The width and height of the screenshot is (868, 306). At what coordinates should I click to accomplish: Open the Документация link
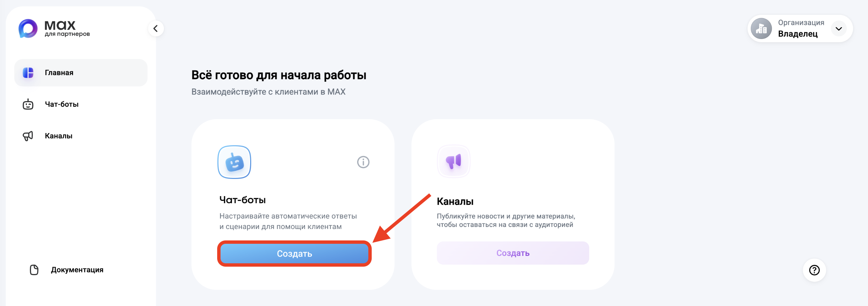(x=77, y=270)
